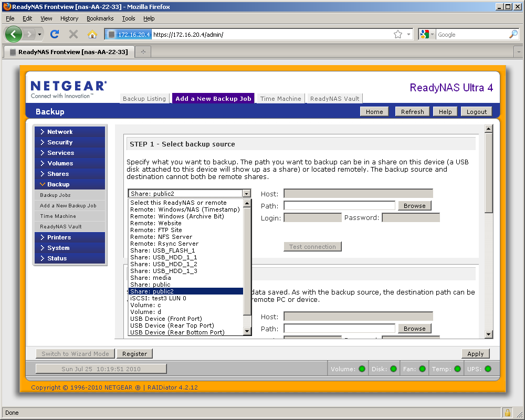Click the NETGEAR logo
The height and width of the screenshot is (420, 525).
pos(69,89)
